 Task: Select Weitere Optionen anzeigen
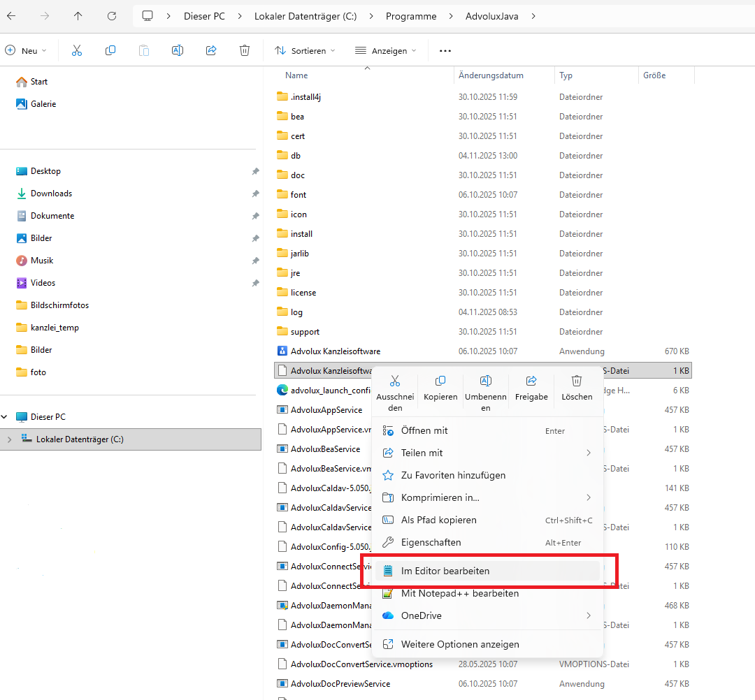click(x=459, y=644)
